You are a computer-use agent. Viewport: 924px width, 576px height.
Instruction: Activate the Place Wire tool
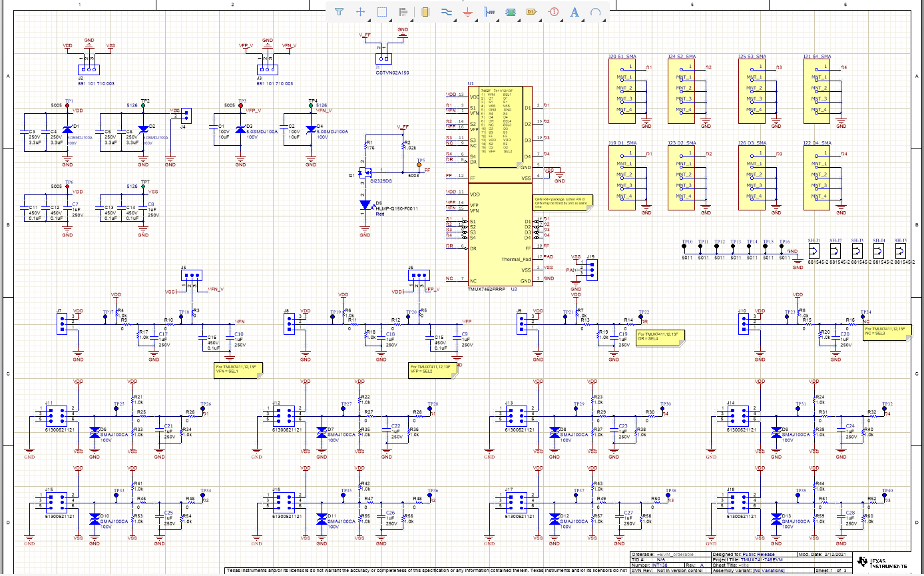[447, 12]
